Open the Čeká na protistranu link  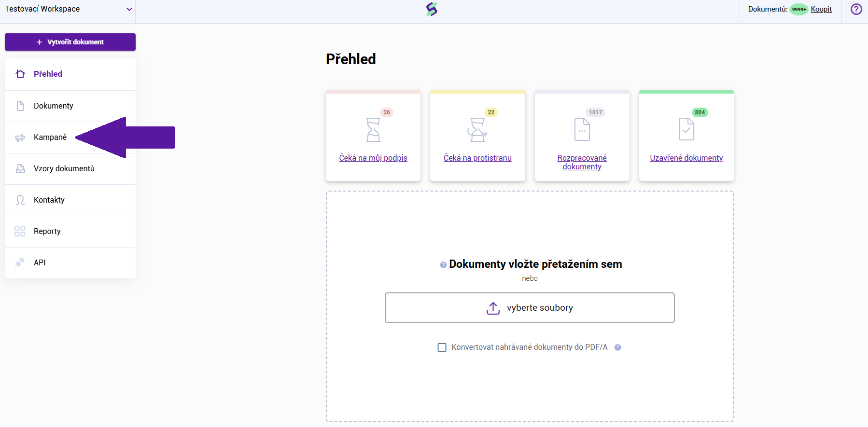click(477, 158)
